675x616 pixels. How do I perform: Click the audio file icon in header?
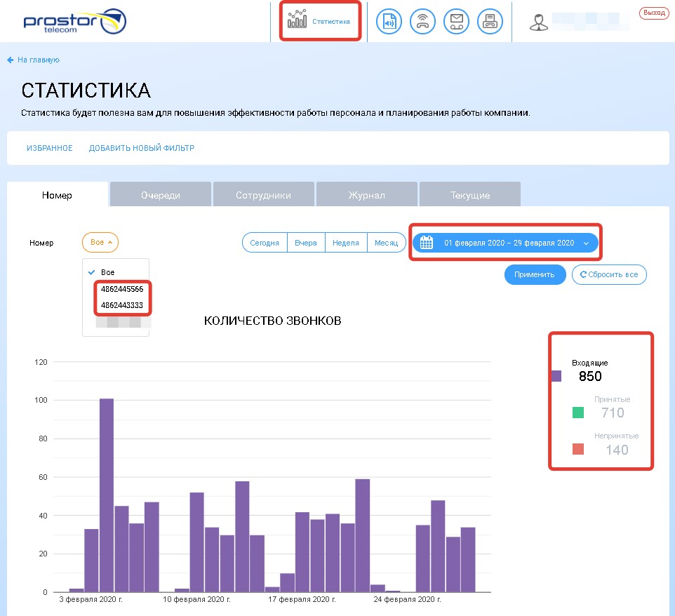coord(389,22)
